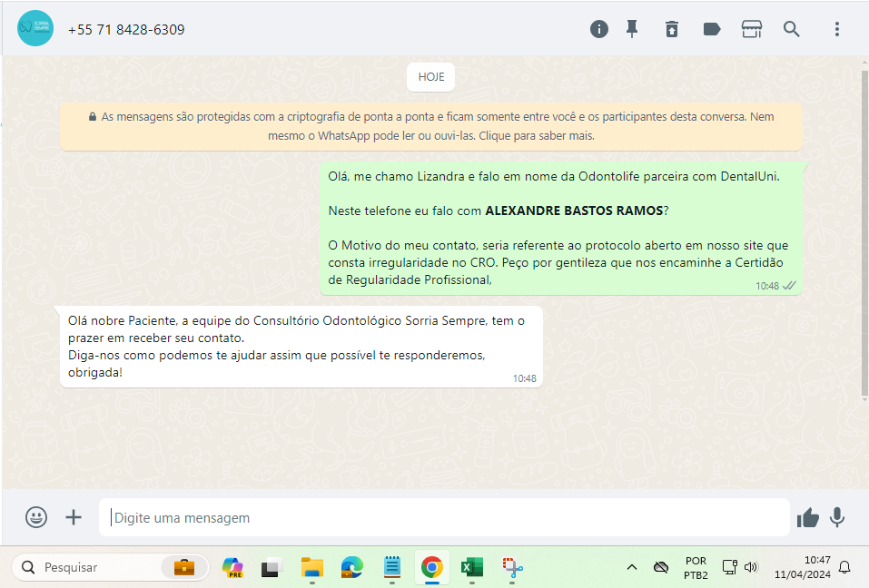Open File Explorer from taskbar
The width and height of the screenshot is (869, 588).
coord(312,567)
